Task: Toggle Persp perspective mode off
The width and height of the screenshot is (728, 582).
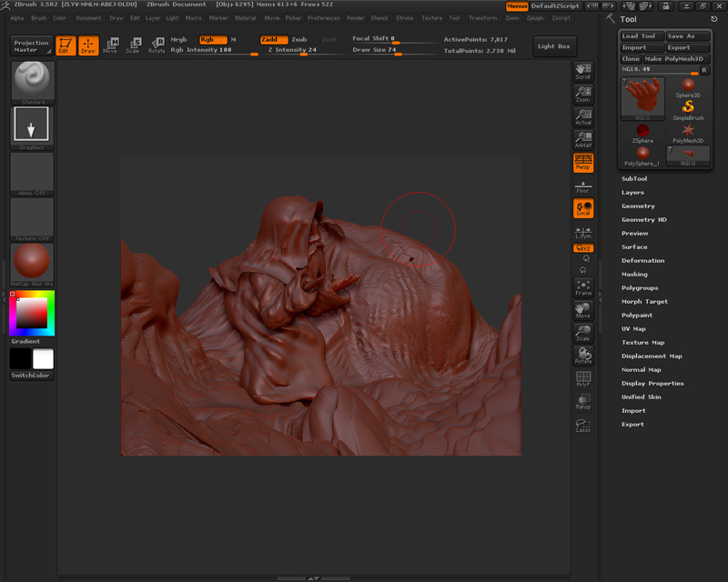Action: 583,163
